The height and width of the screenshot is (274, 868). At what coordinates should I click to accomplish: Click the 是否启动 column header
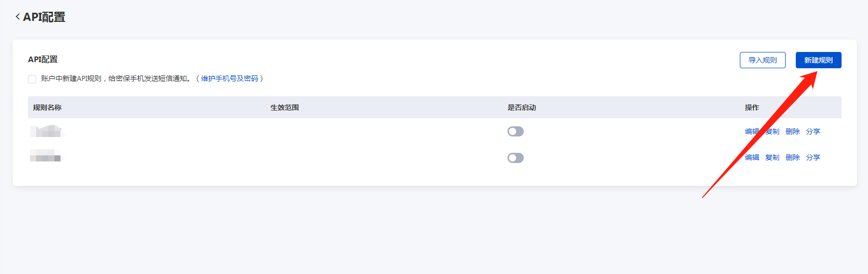click(x=521, y=107)
